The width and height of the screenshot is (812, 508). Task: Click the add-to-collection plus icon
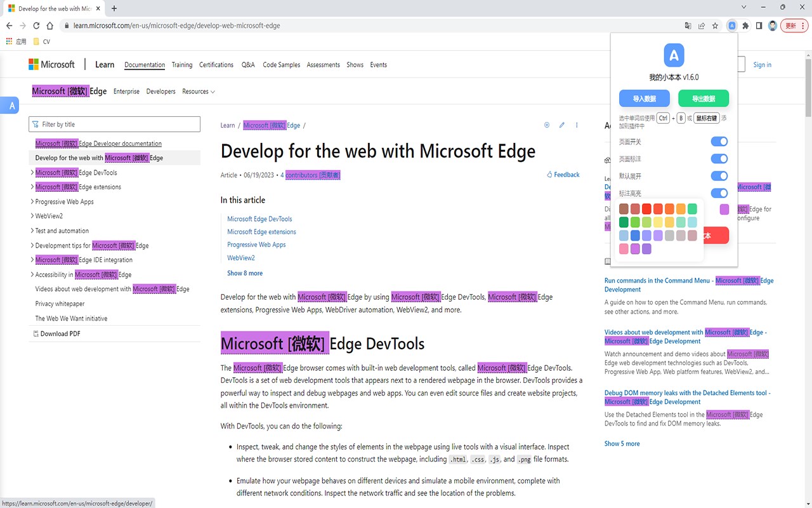[547, 125]
